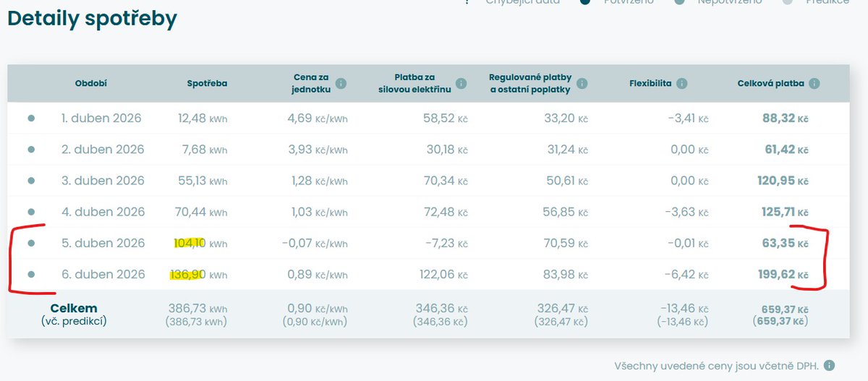This screenshot has height=381, width=868.
Task: Select the date 3. duben 2026
Action: pyautogui.click(x=103, y=181)
